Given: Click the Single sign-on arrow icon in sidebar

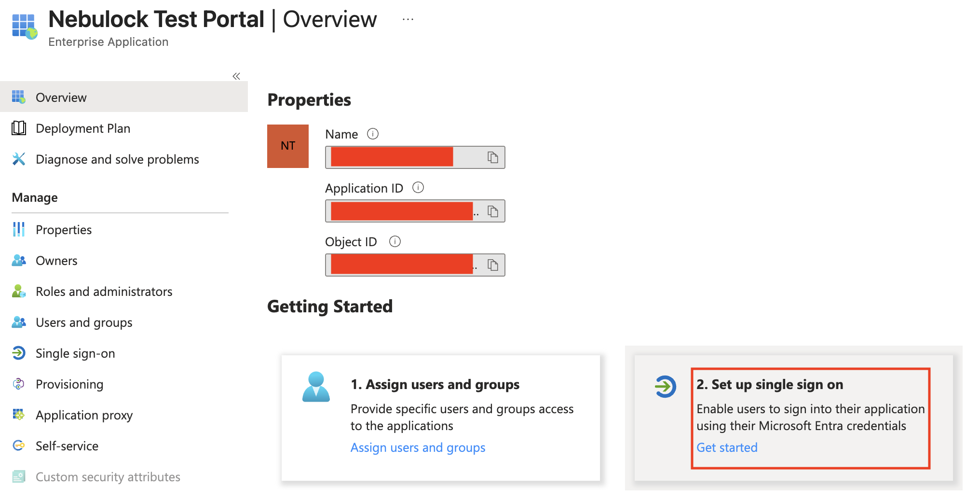Looking at the screenshot, I should tap(19, 353).
